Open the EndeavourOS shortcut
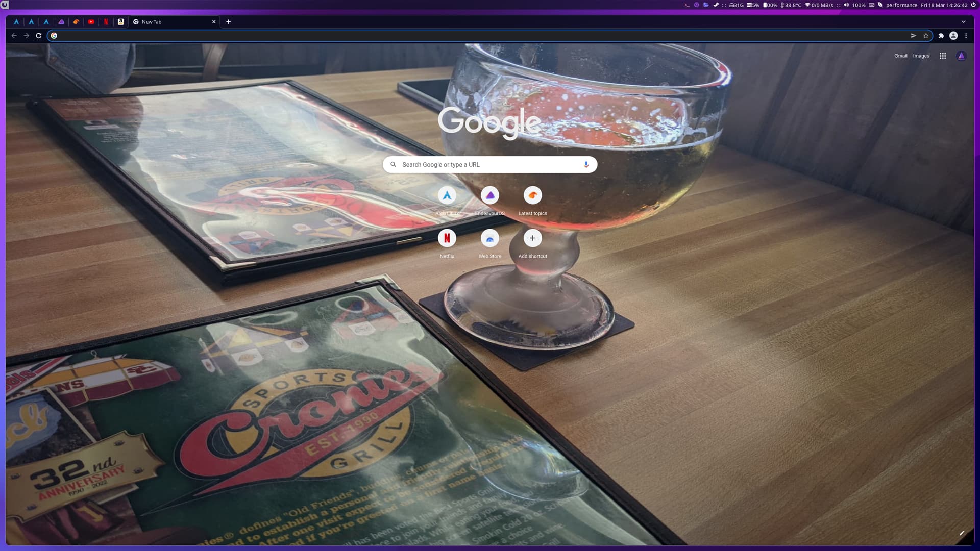980x551 pixels. [490, 201]
